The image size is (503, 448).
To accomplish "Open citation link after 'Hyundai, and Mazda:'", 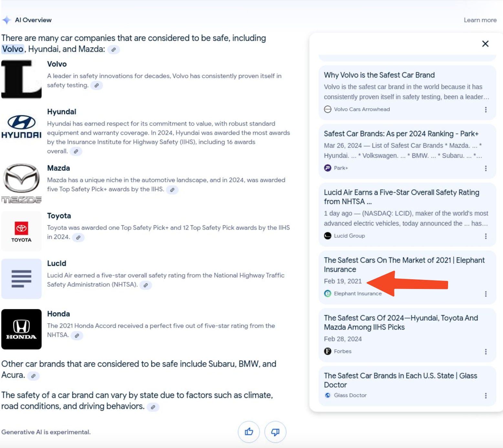I will 113,50.
